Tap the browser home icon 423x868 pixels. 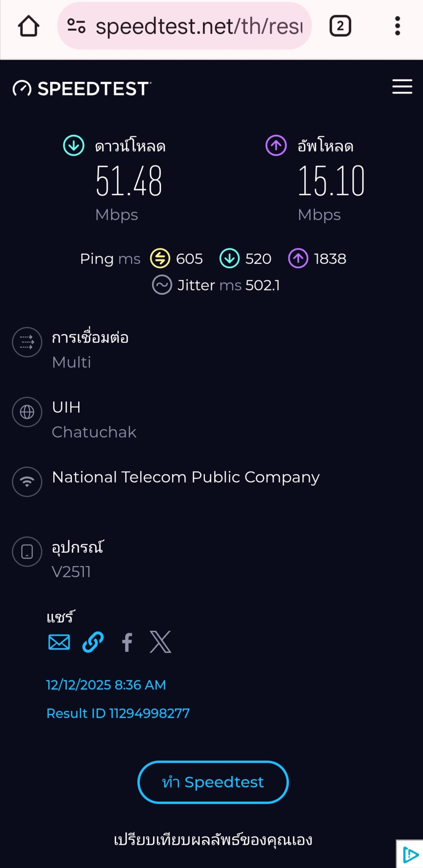[x=29, y=26]
